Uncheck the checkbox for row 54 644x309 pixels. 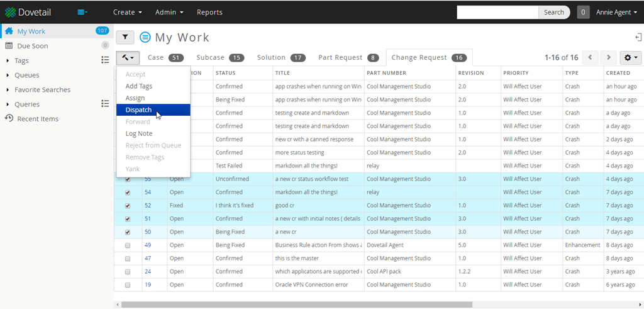[x=127, y=193]
